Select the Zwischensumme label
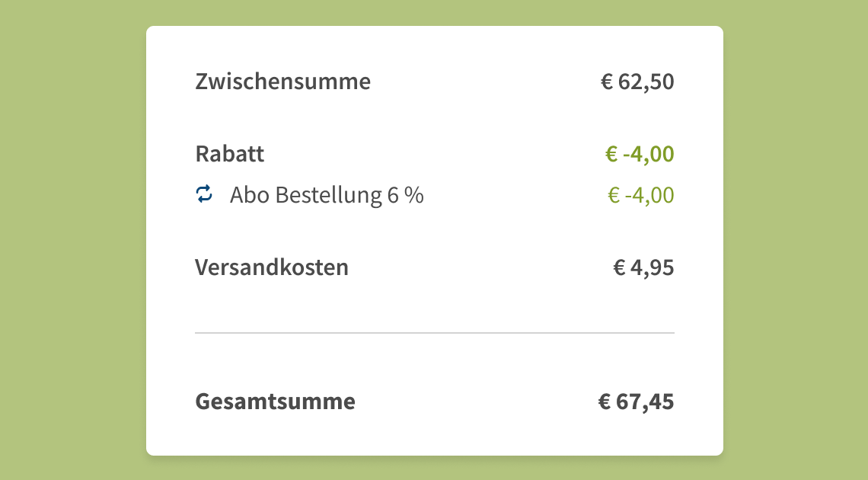This screenshot has height=480, width=868. coord(283,82)
